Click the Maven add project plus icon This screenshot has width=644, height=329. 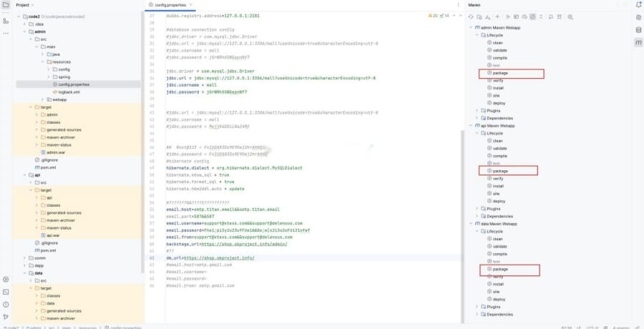497,16
